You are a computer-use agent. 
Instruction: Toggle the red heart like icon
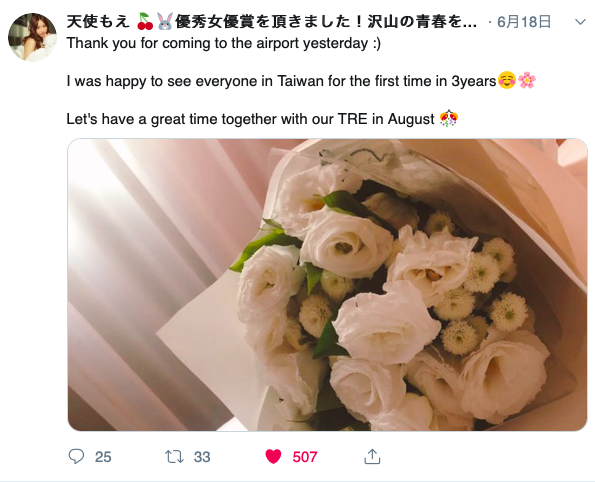273,457
